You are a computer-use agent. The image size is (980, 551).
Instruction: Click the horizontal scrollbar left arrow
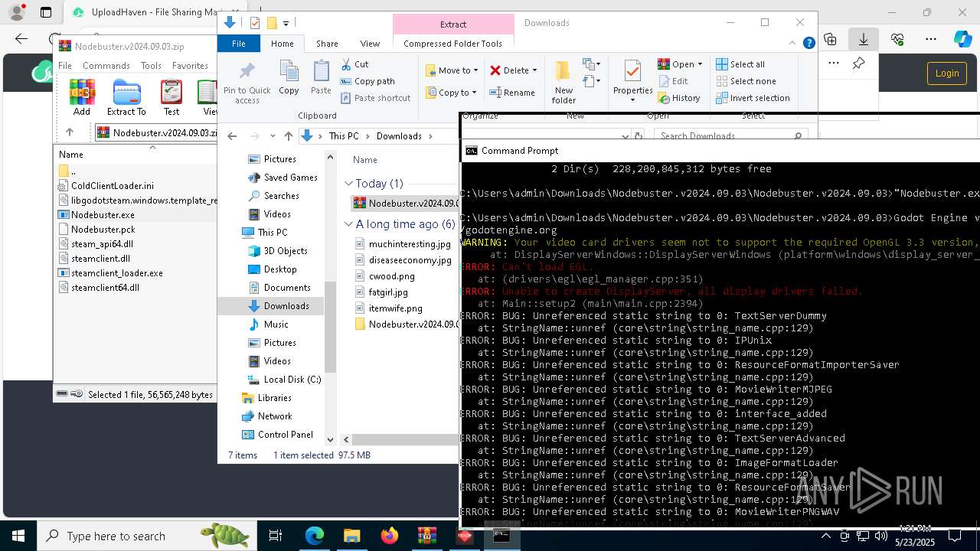[346, 439]
